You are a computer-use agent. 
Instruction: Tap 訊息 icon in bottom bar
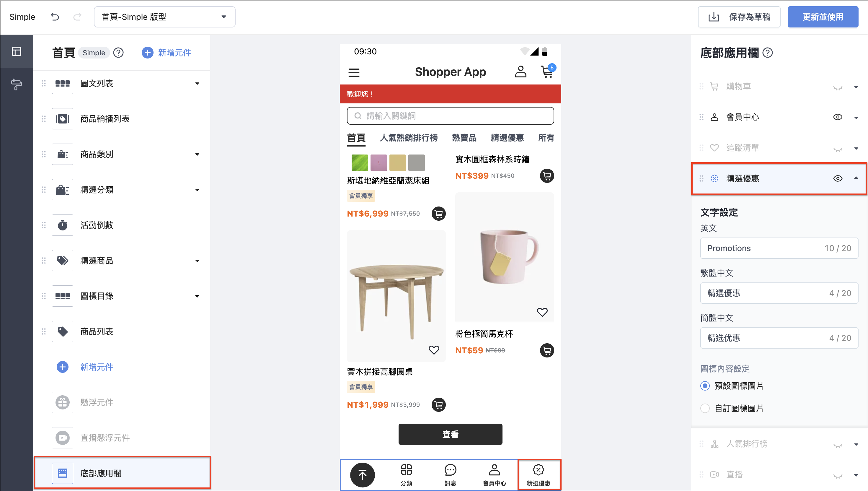pos(451,470)
